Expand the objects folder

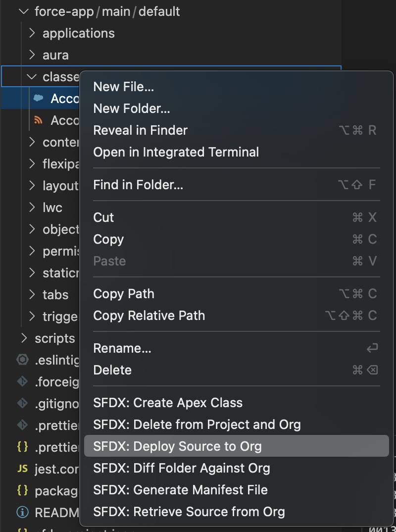coord(59,229)
